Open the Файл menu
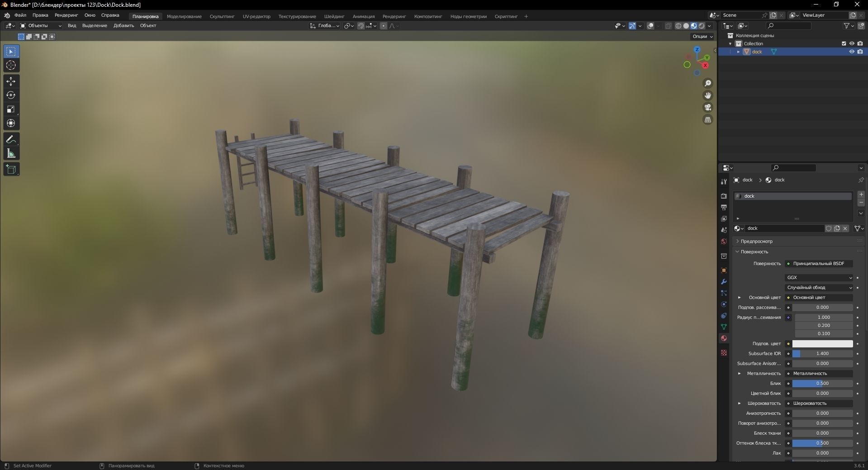868x470 pixels. coord(20,15)
